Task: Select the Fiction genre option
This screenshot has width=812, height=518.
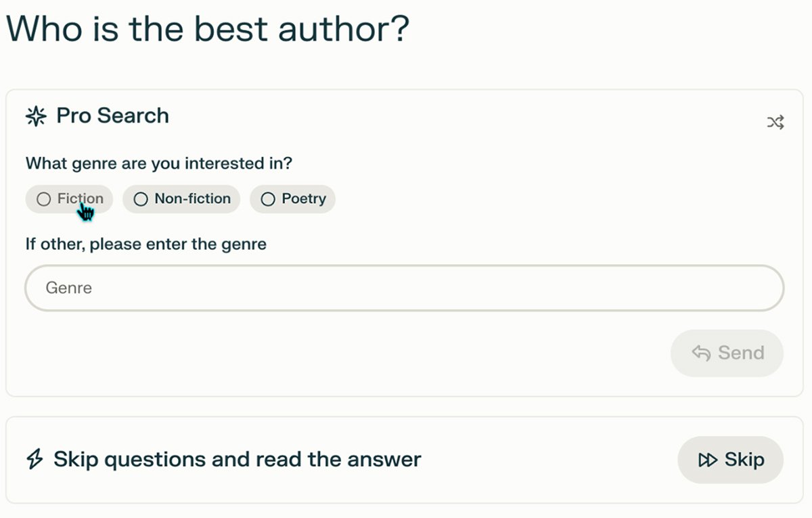Action: pos(69,199)
